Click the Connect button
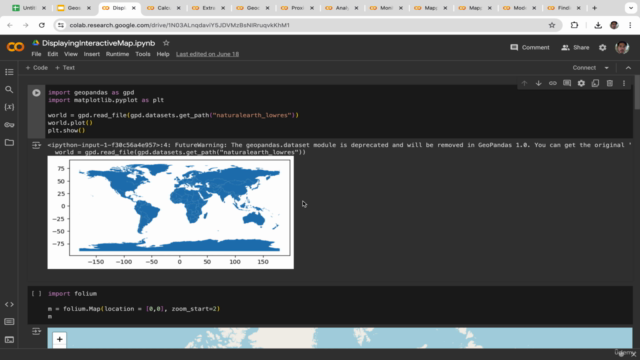The height and width of the screenshot is (360, 640). point(584,68)
